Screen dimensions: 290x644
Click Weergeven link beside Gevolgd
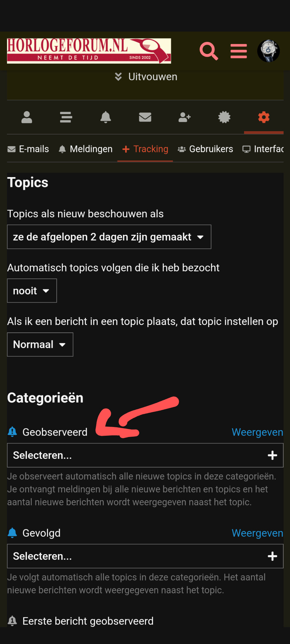pos(257,533)
